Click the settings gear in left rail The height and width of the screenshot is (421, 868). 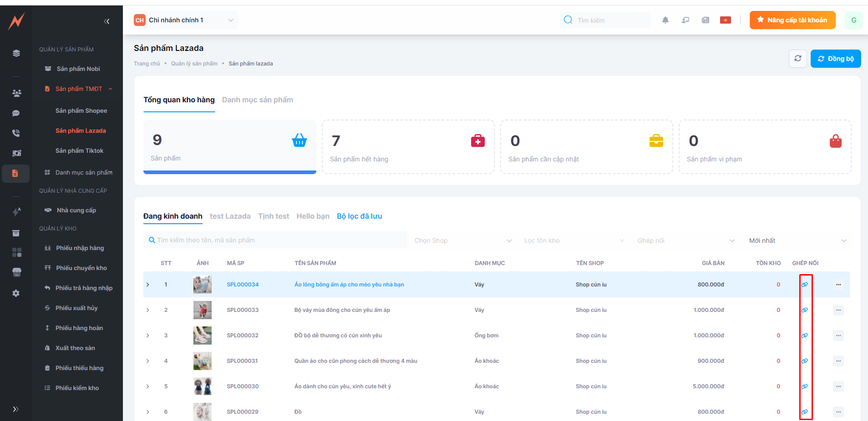16,293
